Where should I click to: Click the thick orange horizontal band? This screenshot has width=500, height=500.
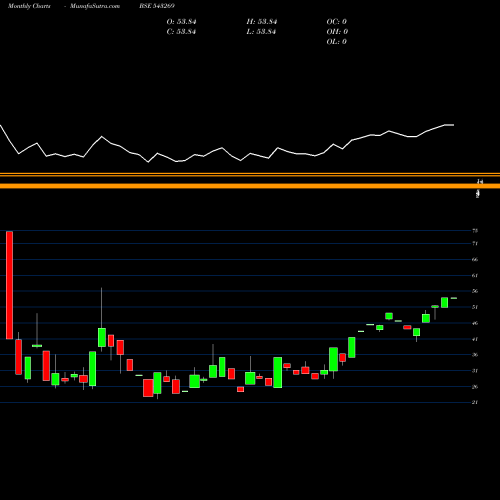(250, 186)
